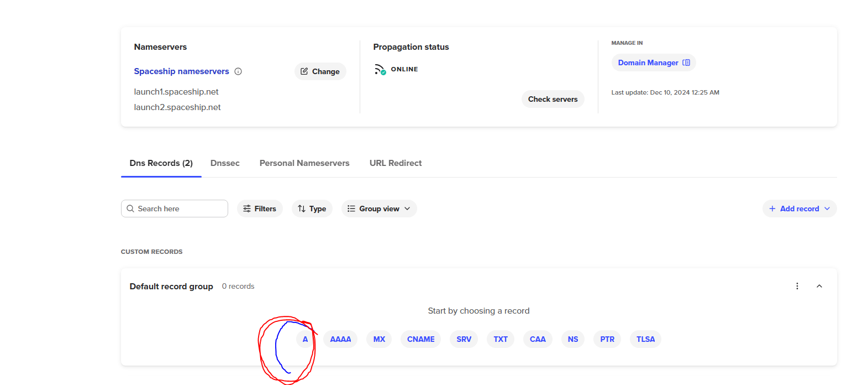This screenshot has height=385, width=868.
Task: Go to the URL Redirect tab
Action: (396, 163)
